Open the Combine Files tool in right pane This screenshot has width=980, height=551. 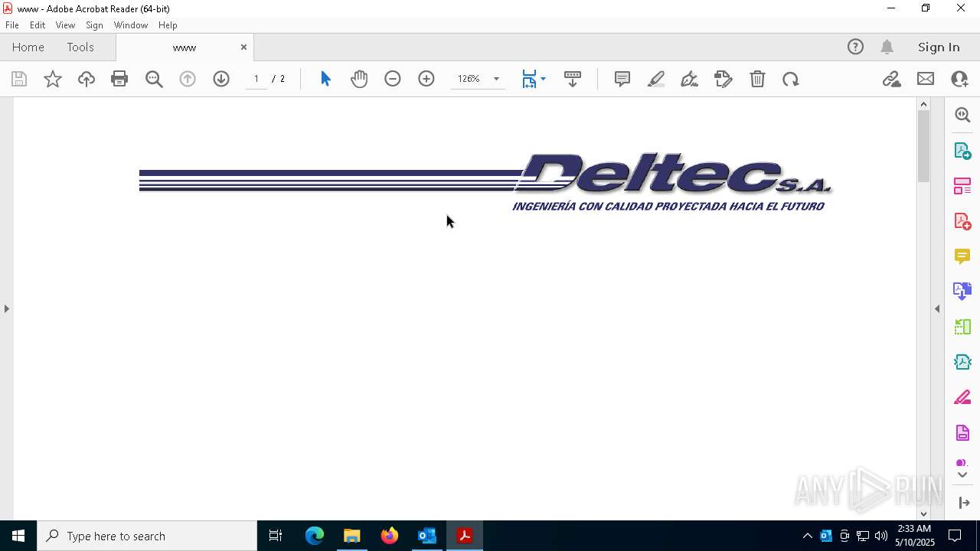962,292
